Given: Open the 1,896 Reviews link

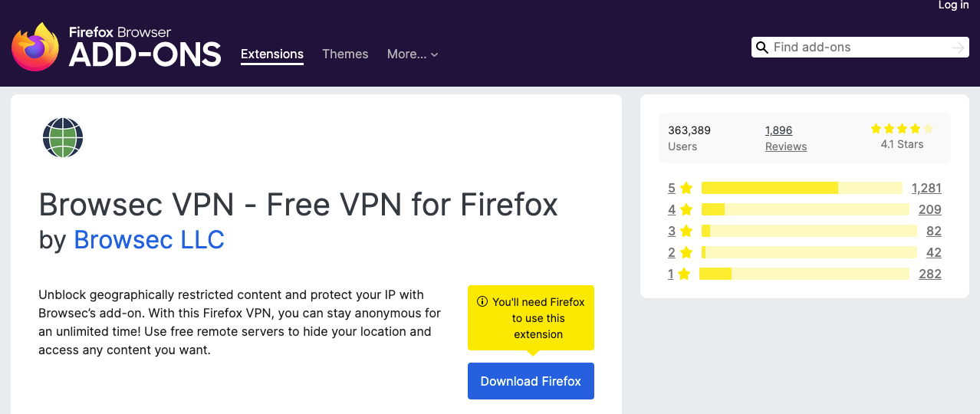Looking at the screenshot, I should pyautogui.click(x=786, y=138).
